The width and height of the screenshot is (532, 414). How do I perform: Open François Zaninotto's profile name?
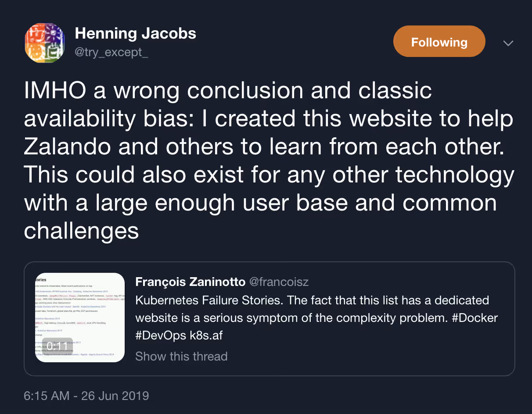pyautogui.click(x=190, y=282)
